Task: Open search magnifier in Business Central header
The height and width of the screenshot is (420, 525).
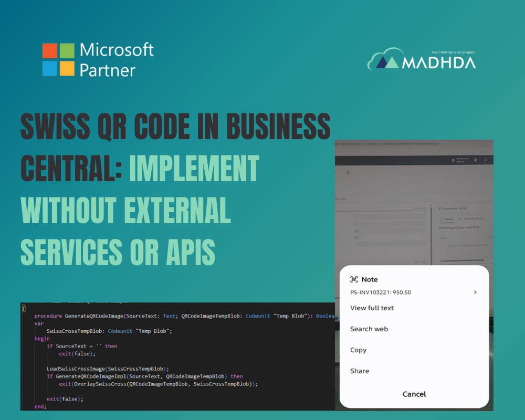Action: [486, 160]
